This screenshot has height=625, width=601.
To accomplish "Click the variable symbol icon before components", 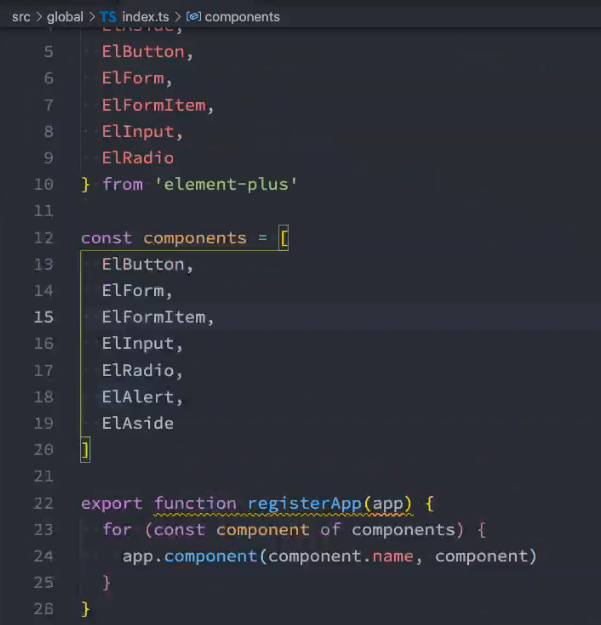I will tap(194, 17).
